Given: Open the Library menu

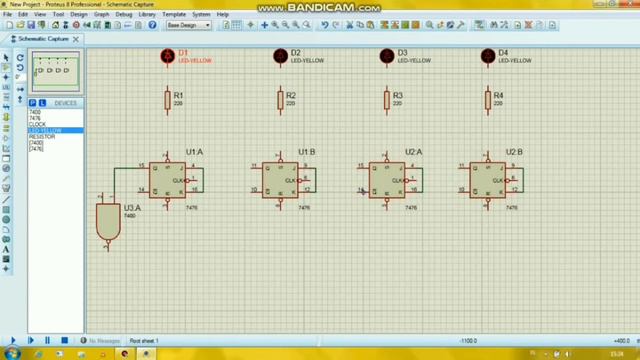Looking at the screenshot, I should [147, 14].
